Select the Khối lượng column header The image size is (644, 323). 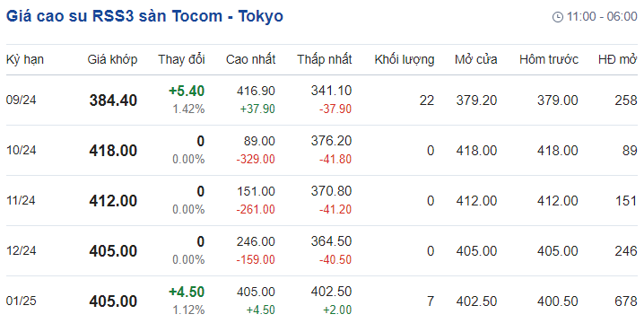click(x=405, y=59)
